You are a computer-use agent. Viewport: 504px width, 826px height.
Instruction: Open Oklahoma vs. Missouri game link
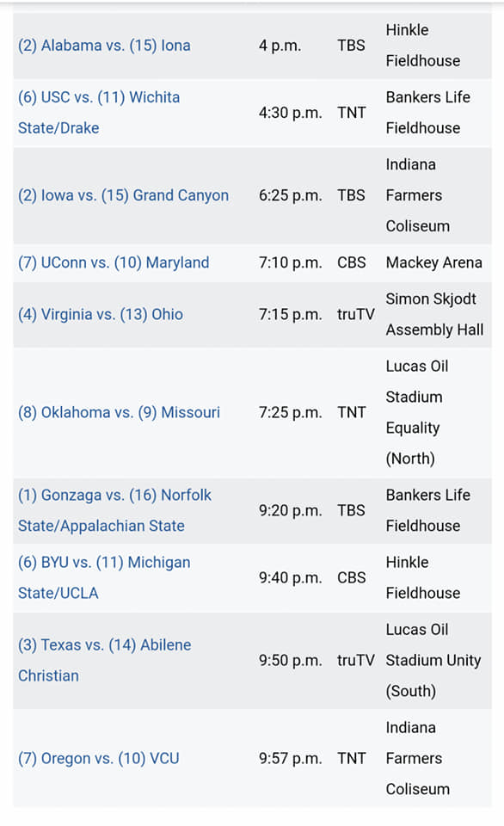tap(119, 412)
